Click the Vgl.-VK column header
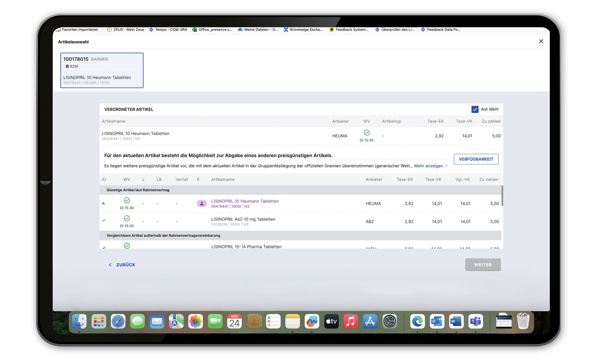Viewport: 589px width, 364px height. pyautogui.click(x=462, y=179)
